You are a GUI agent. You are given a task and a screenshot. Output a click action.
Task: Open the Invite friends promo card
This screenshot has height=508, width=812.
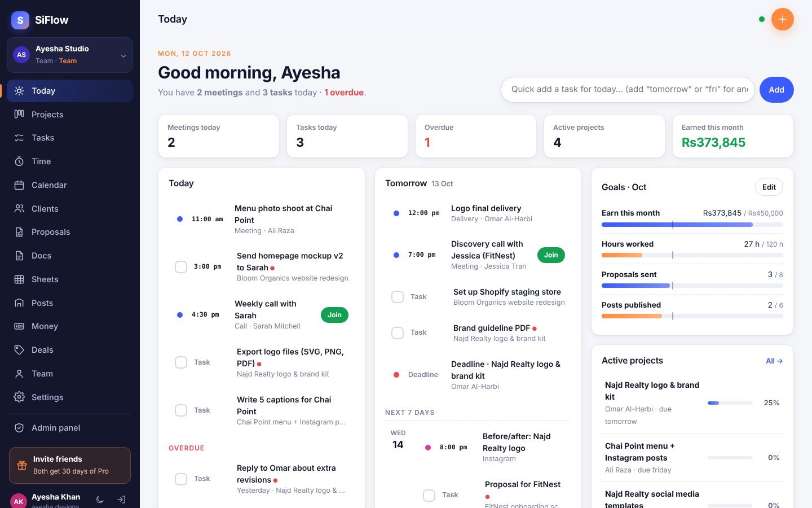click(x=70, y=466)
